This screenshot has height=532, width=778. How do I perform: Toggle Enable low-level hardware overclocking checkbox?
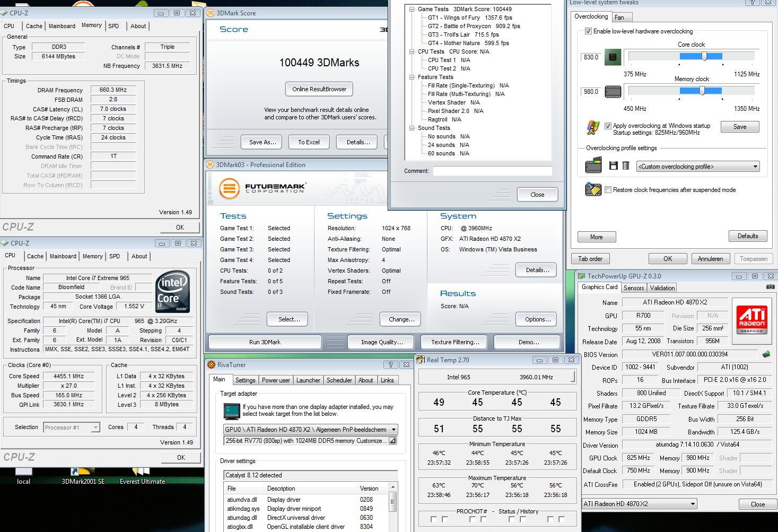(588, 31)
